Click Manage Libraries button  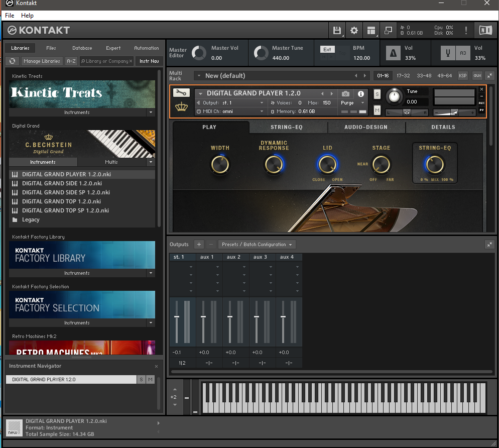click(42, 61)
